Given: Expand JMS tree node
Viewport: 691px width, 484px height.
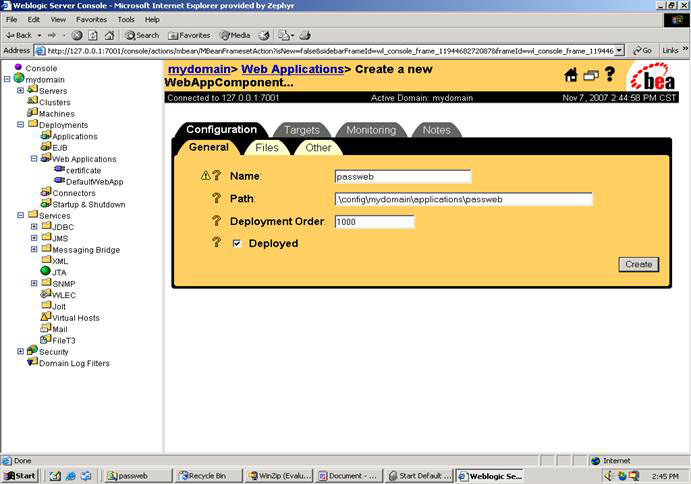Looking at the screenshot, I should [34, 238].
